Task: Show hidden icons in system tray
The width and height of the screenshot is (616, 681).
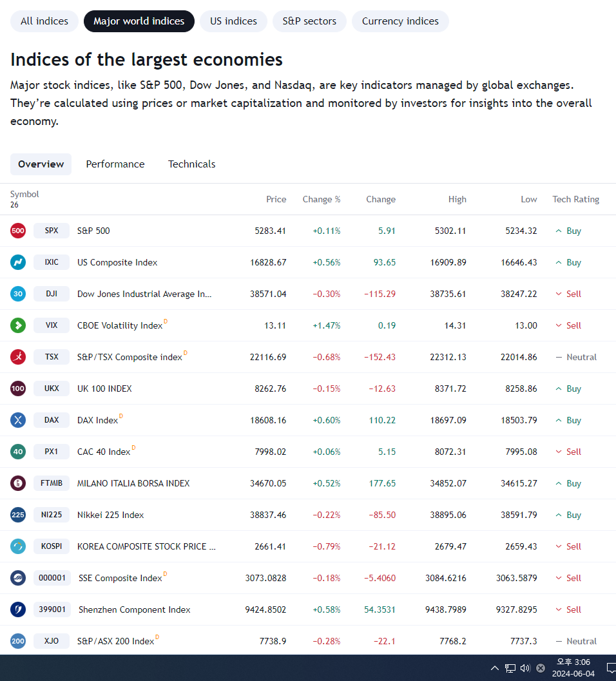Action: 495,668
